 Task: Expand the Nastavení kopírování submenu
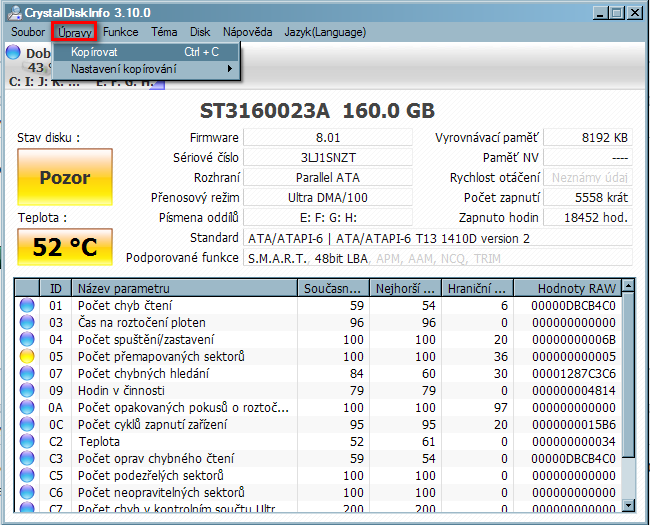[x=146, y=68]
